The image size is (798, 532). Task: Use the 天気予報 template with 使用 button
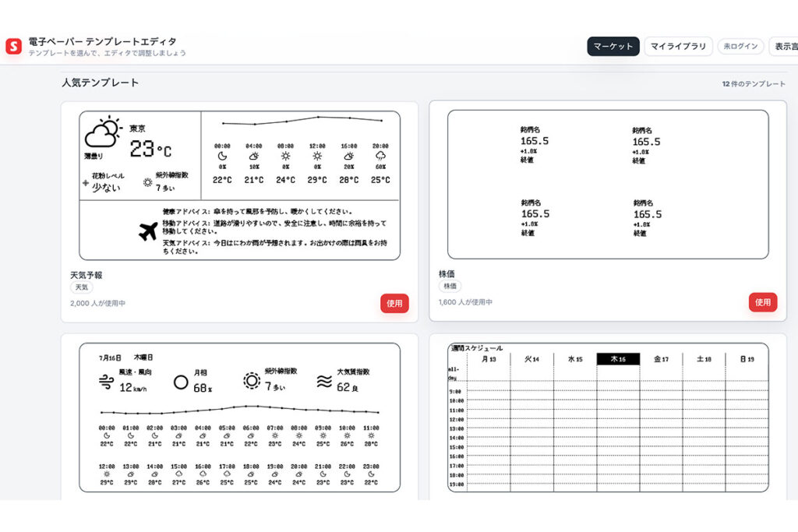pyautogui.click(x=394, y=303)
